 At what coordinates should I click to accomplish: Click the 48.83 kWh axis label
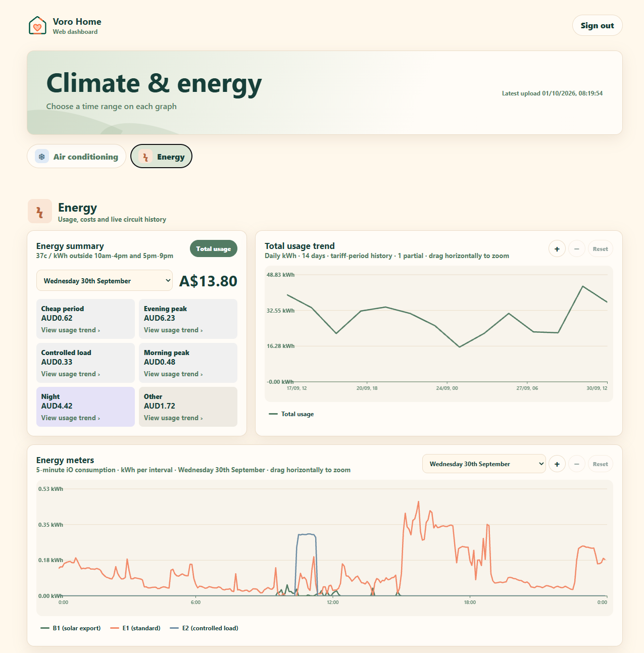[280, 275]
